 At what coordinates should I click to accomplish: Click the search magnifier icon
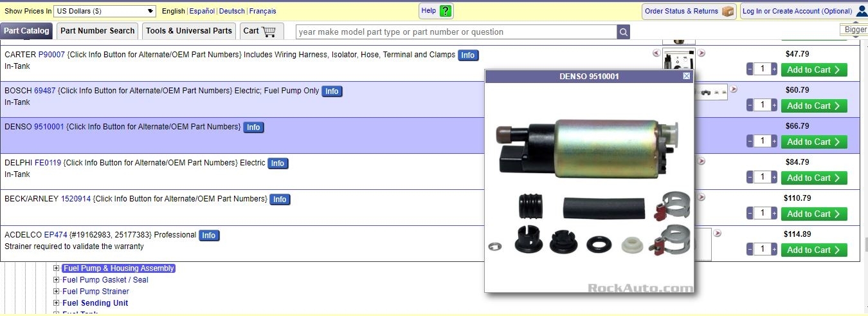[624, 32]
